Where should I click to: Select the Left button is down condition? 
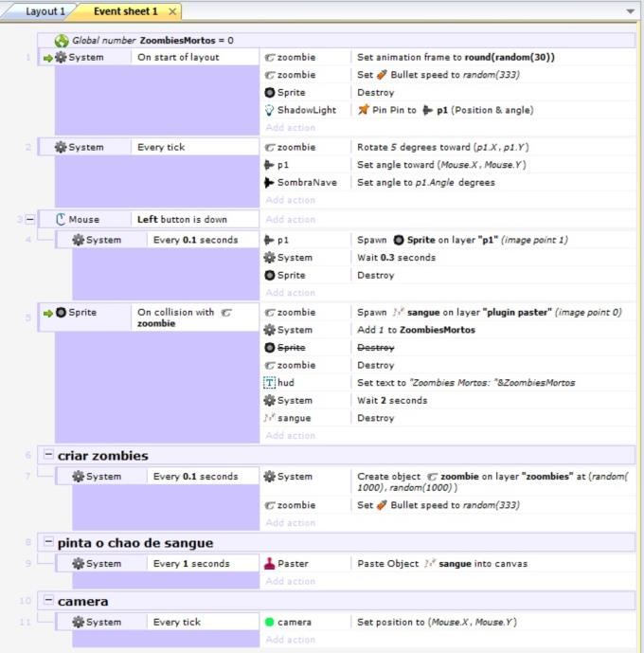pos(182,219)
